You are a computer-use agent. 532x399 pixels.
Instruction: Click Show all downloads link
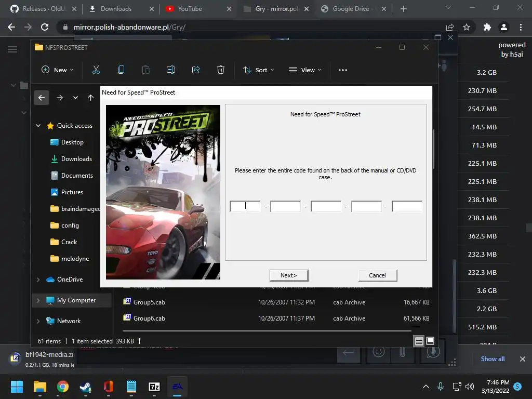[x=493, y=359]
